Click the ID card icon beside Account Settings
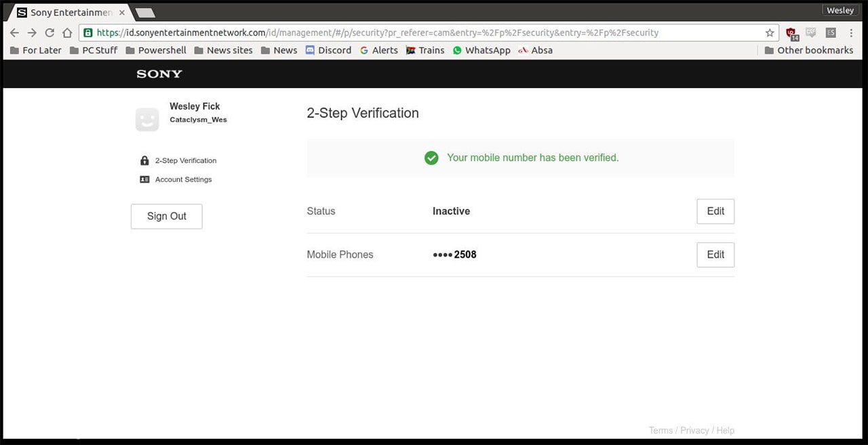This screenshot has height=445, width=868. [x=144, y=180]
